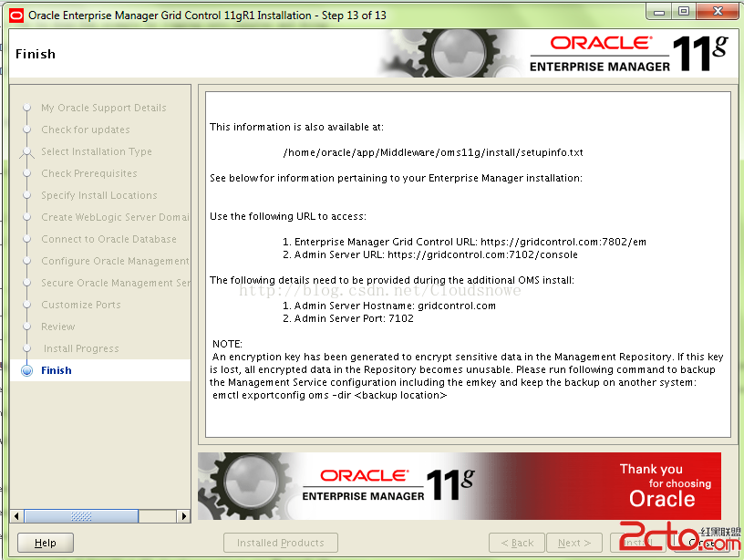Screen dimensions: 744x560
Task: Select Configure Oracle Management step
Action: coord(115,261)
